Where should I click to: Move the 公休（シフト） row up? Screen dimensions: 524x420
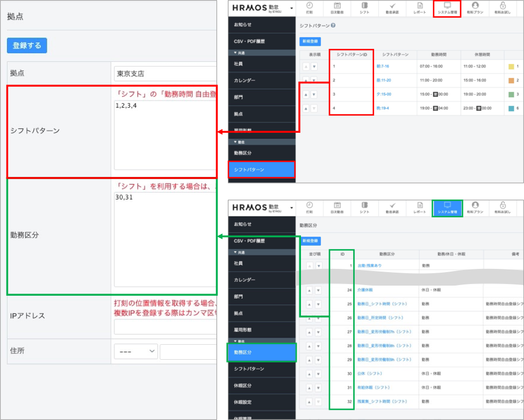point(309,373)
